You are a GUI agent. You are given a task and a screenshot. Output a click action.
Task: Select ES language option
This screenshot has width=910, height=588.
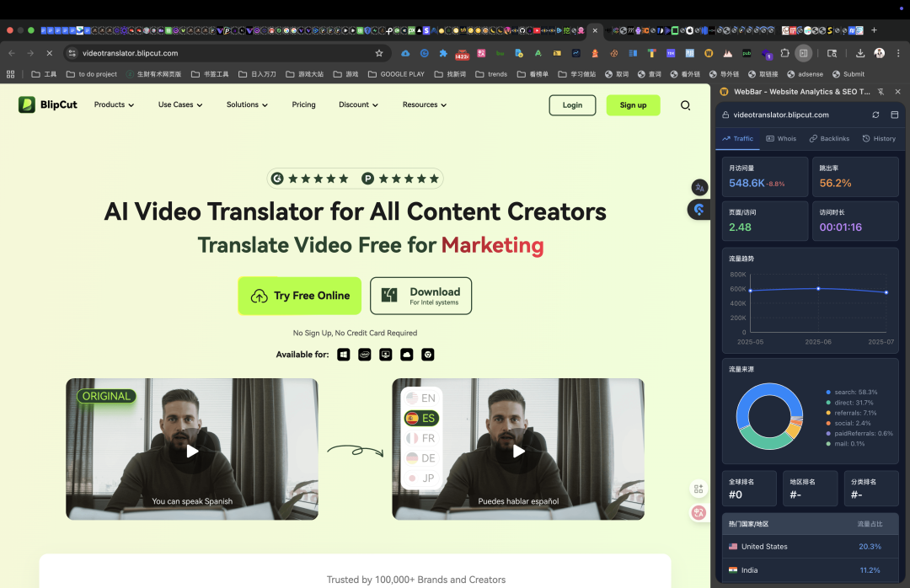click(x=421, y=418)
